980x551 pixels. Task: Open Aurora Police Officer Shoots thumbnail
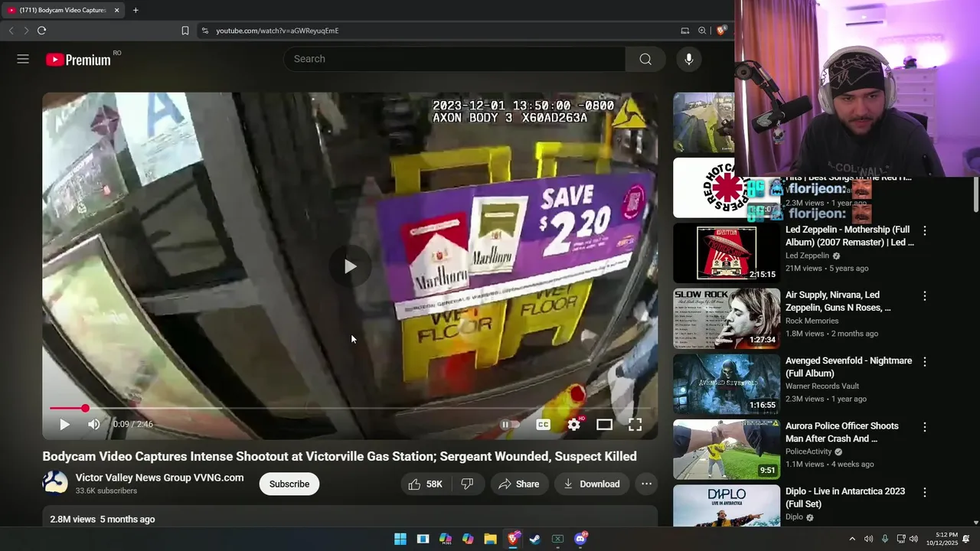pyautogui.click(x=727, y=449)
